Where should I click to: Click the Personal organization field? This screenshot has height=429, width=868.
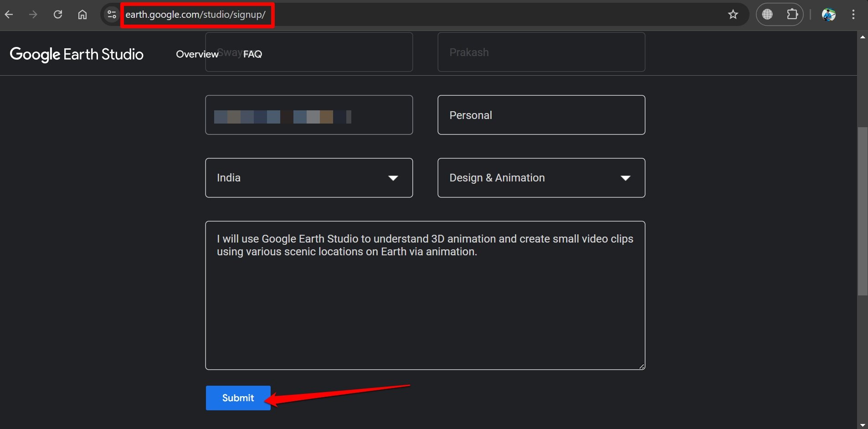coord(541,115)
